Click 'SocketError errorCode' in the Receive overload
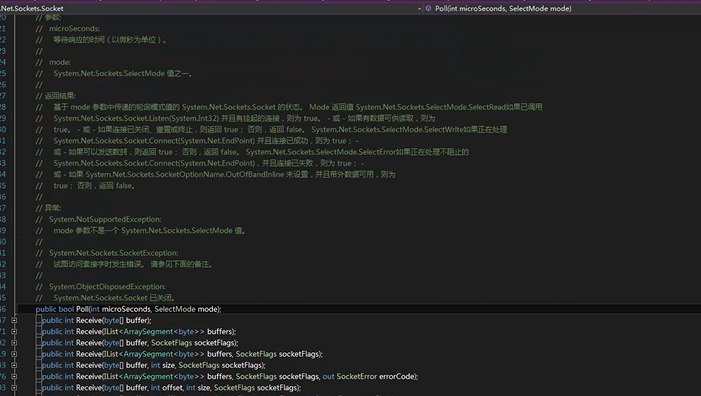Viewport: 701px width, 396px height. (x=376, y=376)
